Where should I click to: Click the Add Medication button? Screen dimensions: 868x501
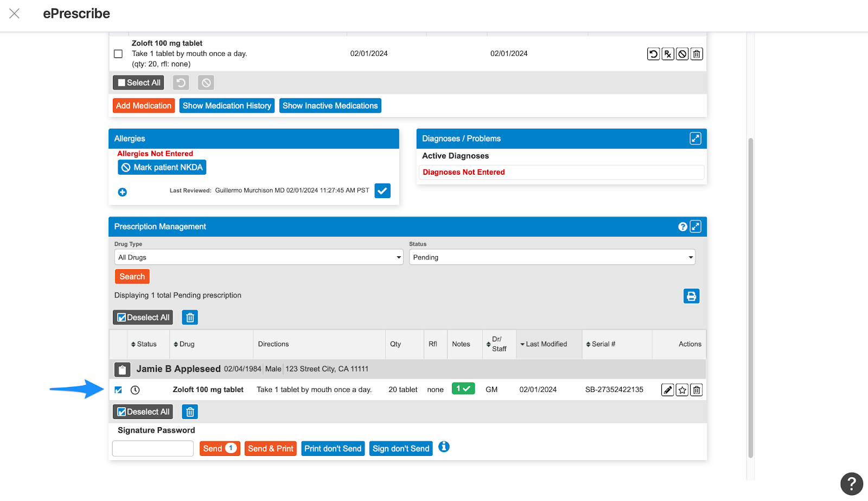point(143,105)
